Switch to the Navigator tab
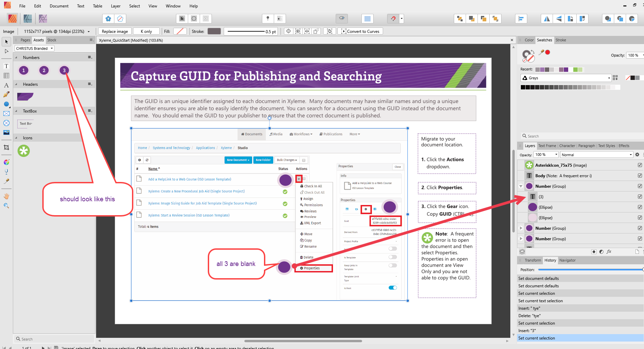The width and height of the screenshot is (644, 349). (567, 260)
